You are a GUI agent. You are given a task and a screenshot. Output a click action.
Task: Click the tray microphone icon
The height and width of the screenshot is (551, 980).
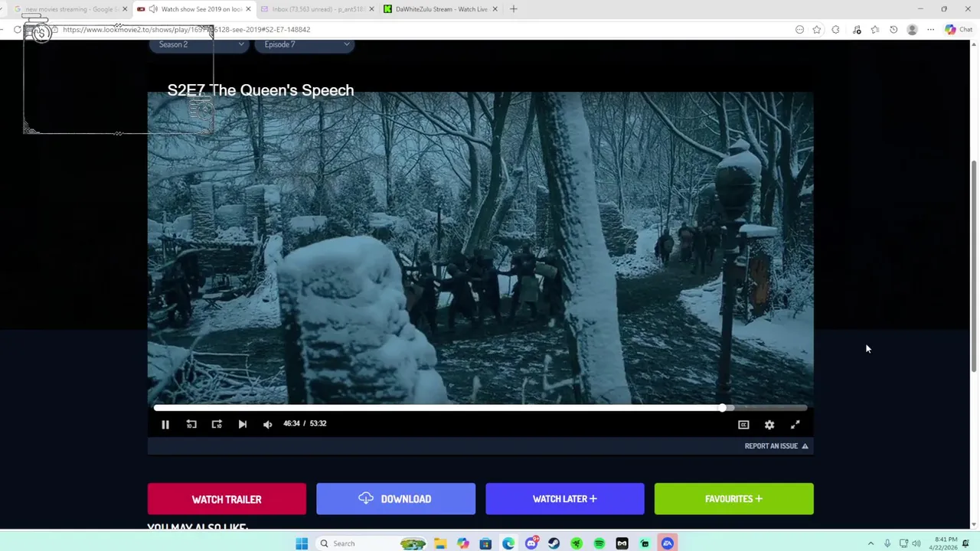point(887,543)
